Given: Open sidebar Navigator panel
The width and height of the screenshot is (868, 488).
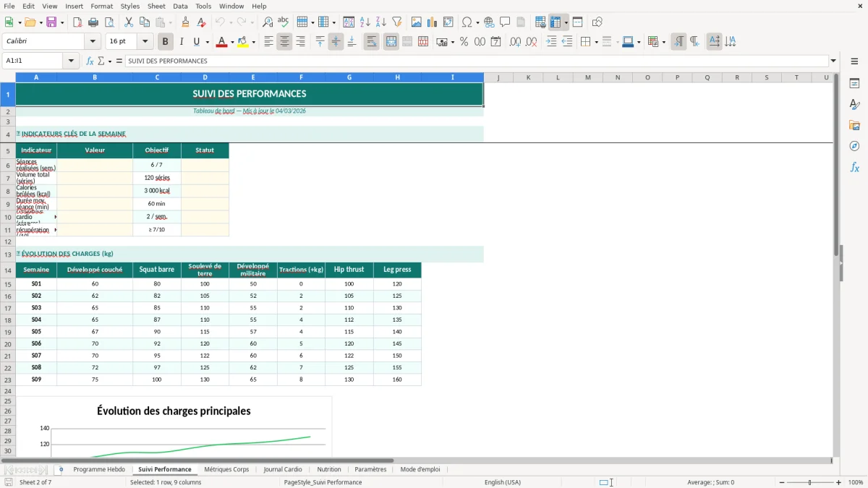Looking at the screenshot, I should (x=854, y=146).
